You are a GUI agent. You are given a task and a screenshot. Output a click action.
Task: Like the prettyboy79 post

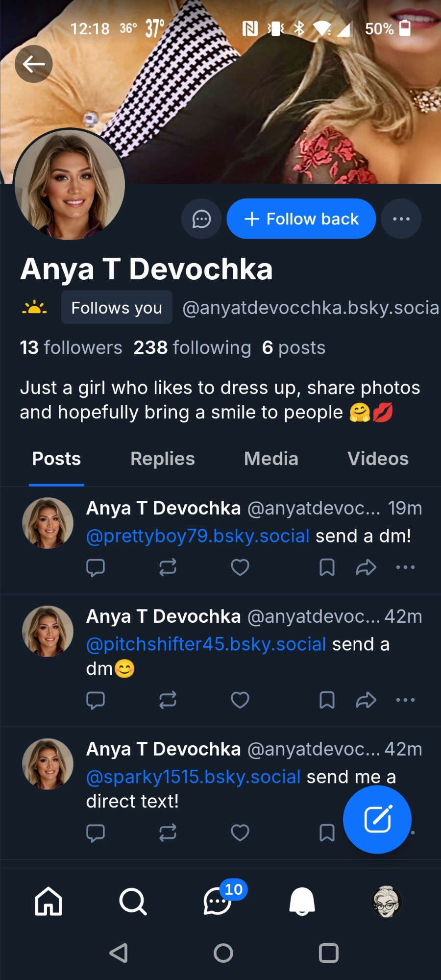click(x=240, y=567)
